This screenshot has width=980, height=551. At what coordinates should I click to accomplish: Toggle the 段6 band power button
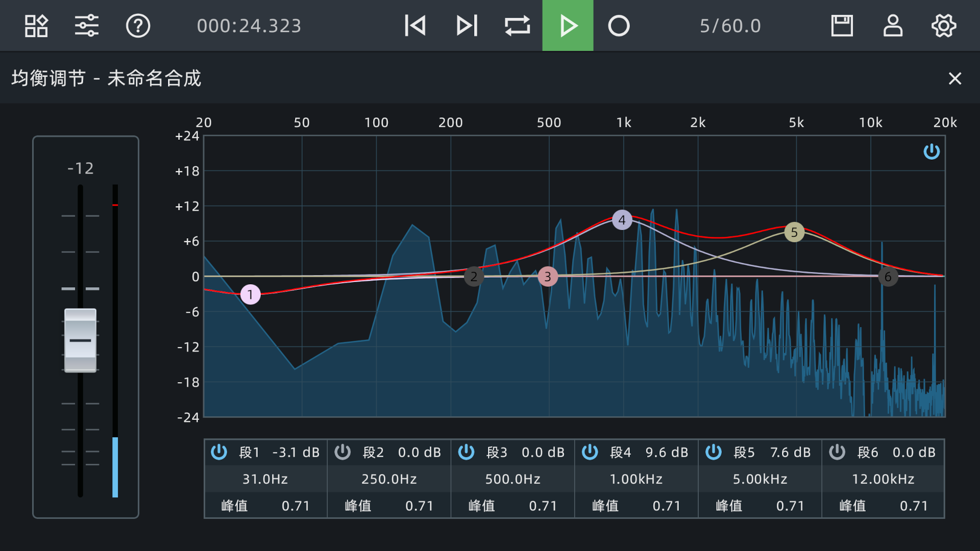(838, 452)
